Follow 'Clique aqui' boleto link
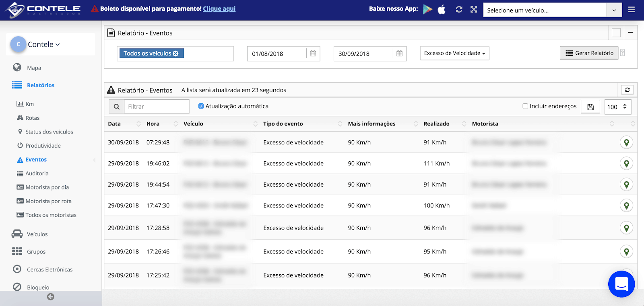Image resolution: width=644 pixels, height=306 pixels. tap(219, 9)
